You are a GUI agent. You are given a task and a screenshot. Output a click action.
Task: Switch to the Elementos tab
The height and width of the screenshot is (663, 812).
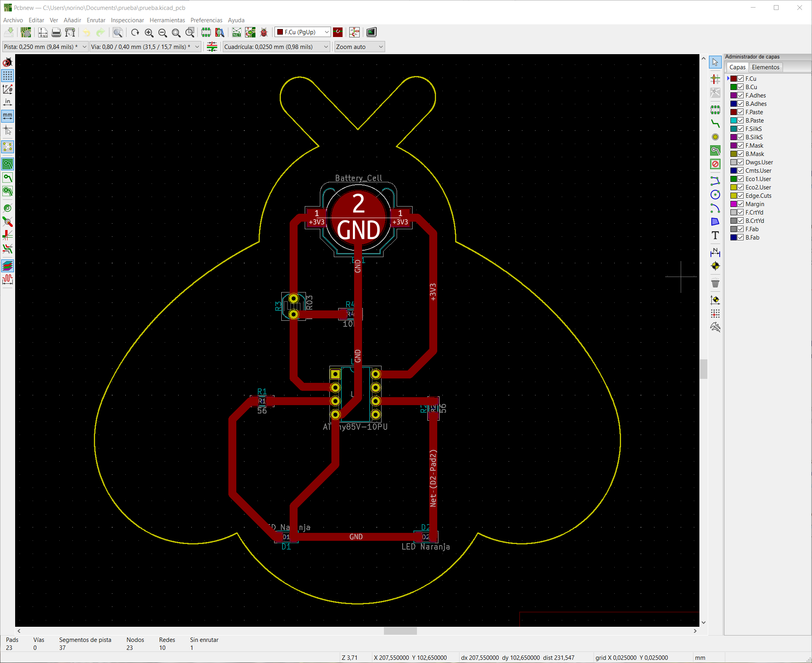[765, 67]
